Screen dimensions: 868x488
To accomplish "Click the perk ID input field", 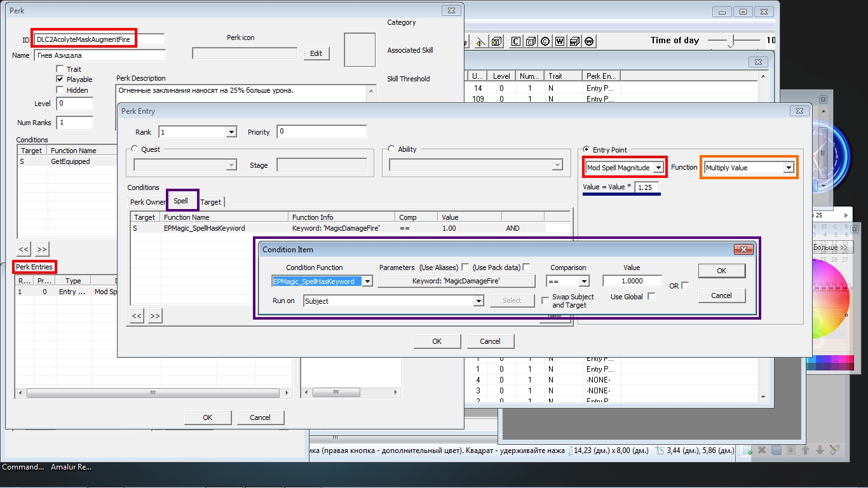I will pyautogui.click(x=98, y=39).
